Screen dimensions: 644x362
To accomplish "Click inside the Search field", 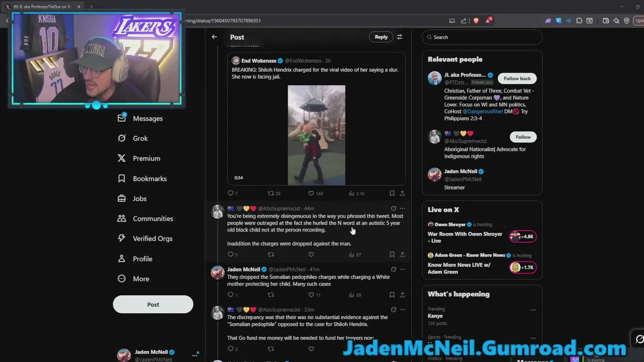I will pyautogui.click(x=482, y=37).
